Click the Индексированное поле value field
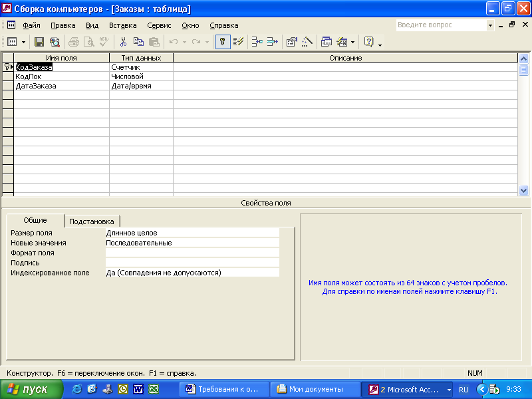 click(x=192, y=273)
